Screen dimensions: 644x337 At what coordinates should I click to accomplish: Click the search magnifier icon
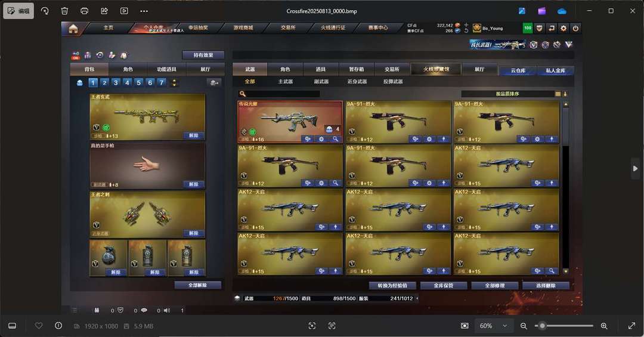click(x=242, y=94)
